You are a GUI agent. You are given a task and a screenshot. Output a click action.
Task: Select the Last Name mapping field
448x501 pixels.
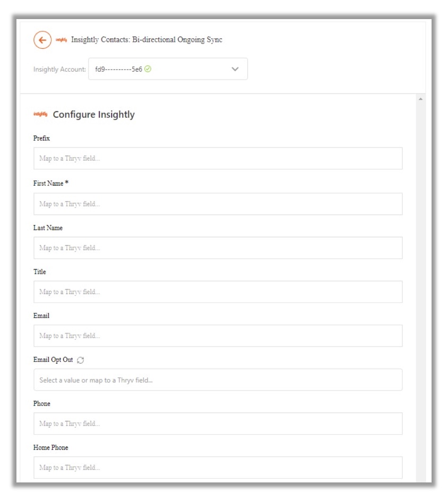218,248
